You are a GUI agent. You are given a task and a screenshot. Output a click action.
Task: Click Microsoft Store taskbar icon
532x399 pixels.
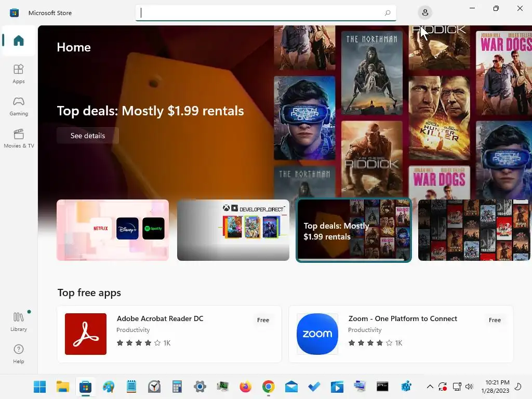click(86, 387)
